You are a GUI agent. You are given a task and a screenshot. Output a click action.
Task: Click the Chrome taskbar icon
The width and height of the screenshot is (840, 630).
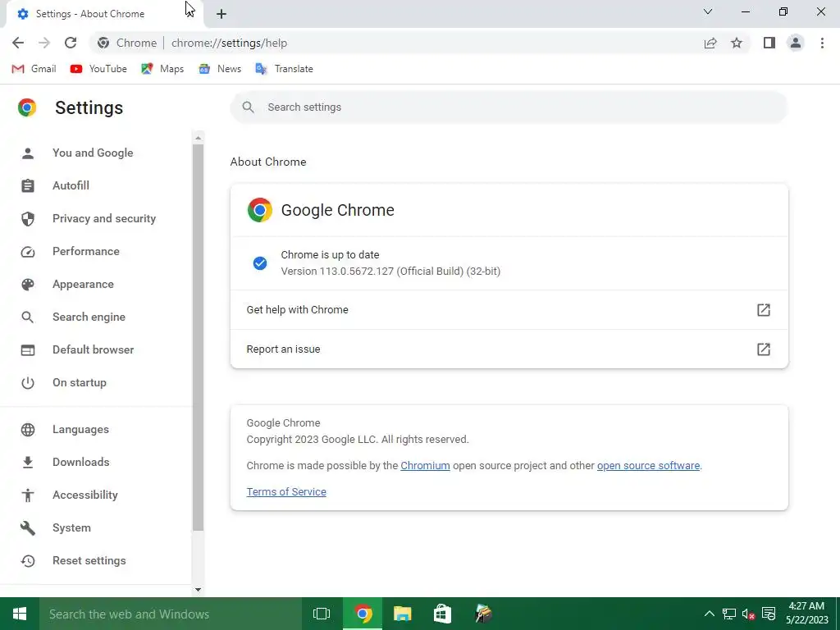[363, 614]
